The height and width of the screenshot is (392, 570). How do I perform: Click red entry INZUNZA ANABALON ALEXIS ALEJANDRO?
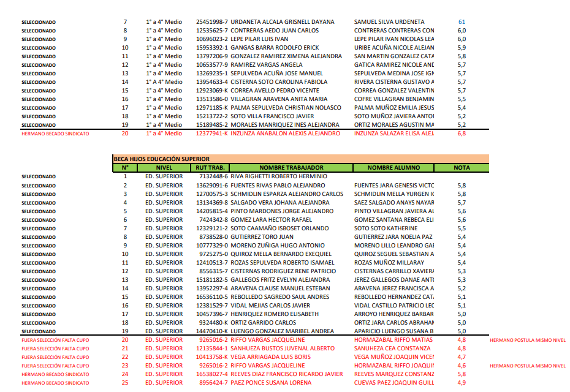pyautogui.click(x=286, y=134)
